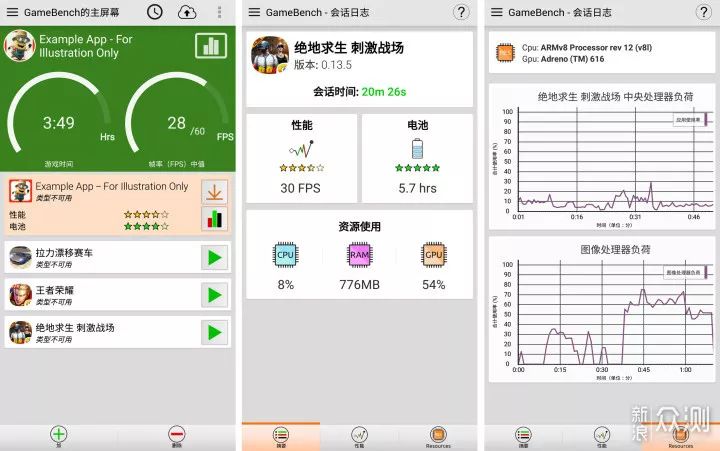
Task: Select 绝地求生 刺激战场 icon in home list
Action: pos(20,333)
